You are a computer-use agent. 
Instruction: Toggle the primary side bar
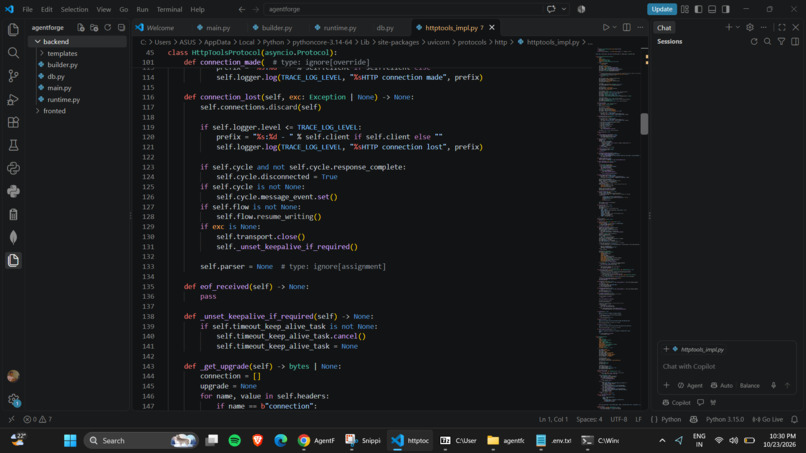[x=699, y=9]
